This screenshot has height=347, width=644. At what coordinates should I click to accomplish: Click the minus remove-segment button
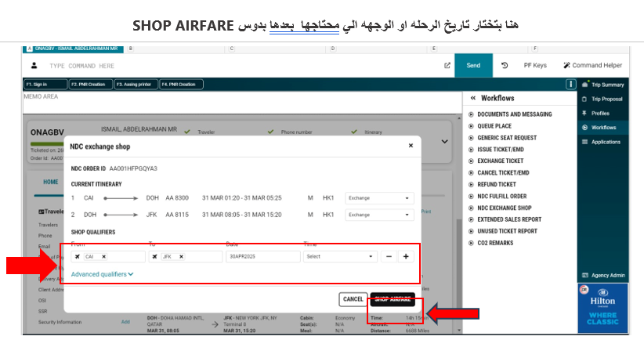coord(389,257)
